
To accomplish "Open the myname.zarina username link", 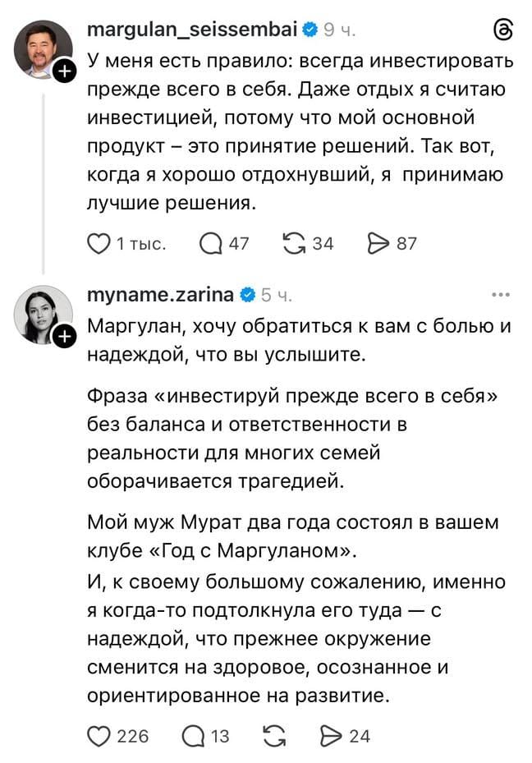I will [160, 295].
